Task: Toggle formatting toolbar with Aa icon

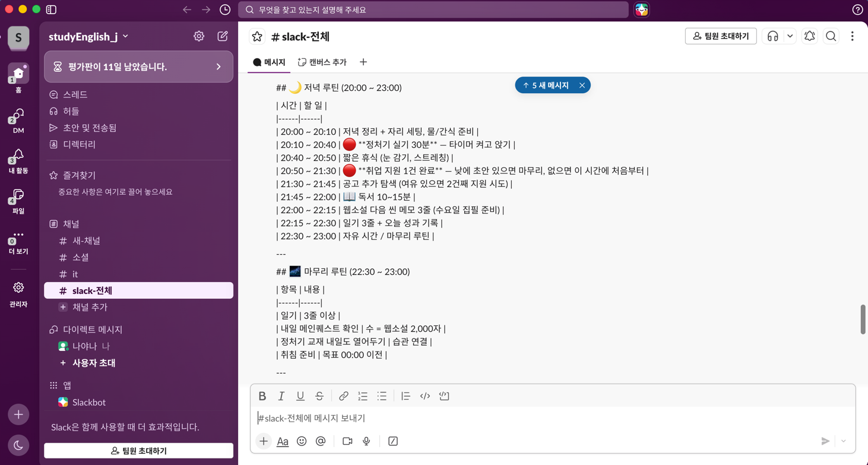Action: click(x=283, y=441)
